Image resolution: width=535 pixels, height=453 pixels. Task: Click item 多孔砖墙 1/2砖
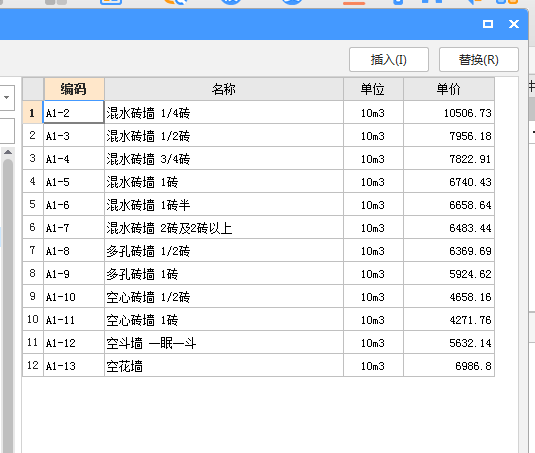(224, 250)
